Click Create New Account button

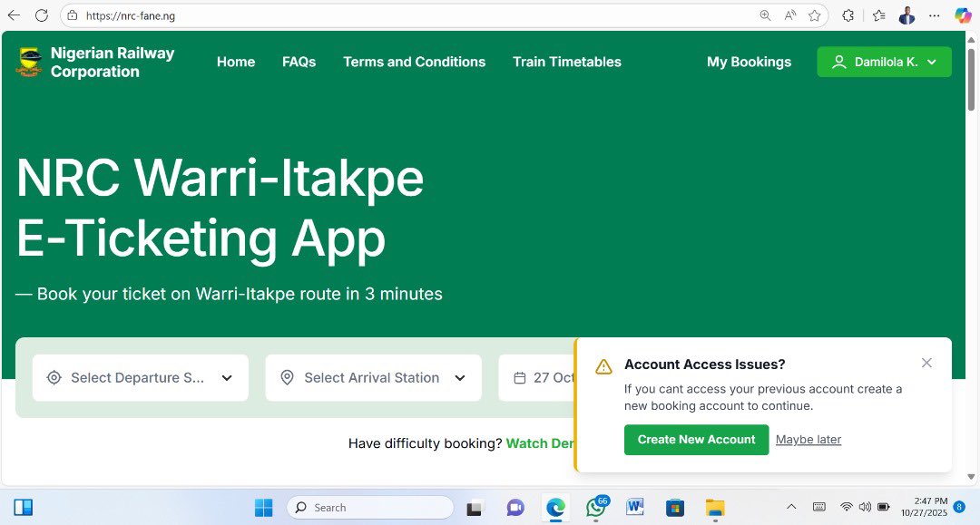click(696, 440)
